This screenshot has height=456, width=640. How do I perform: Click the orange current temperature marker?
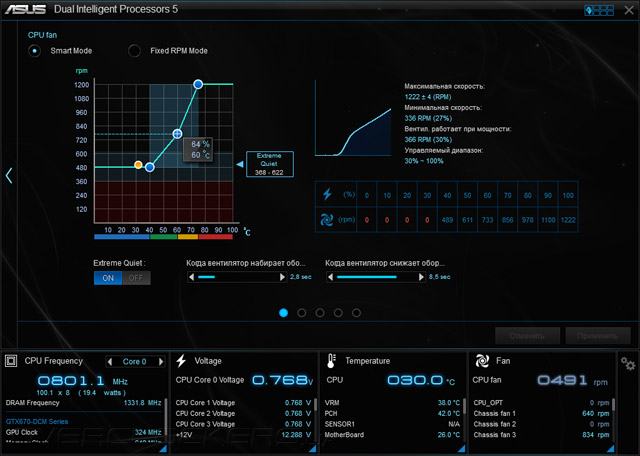138,165
